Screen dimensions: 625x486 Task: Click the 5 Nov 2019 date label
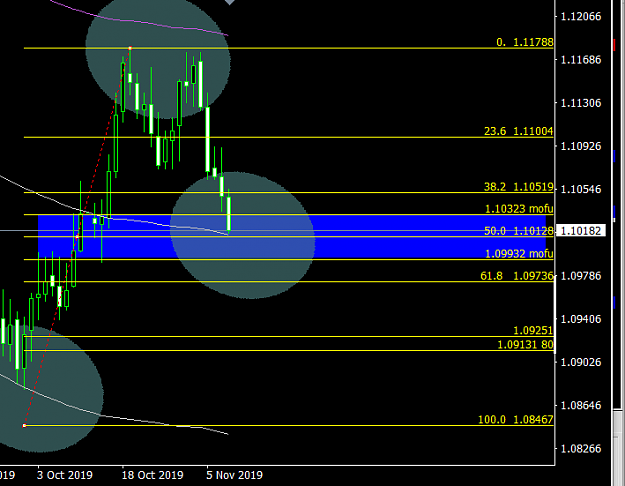coord(234,475)
